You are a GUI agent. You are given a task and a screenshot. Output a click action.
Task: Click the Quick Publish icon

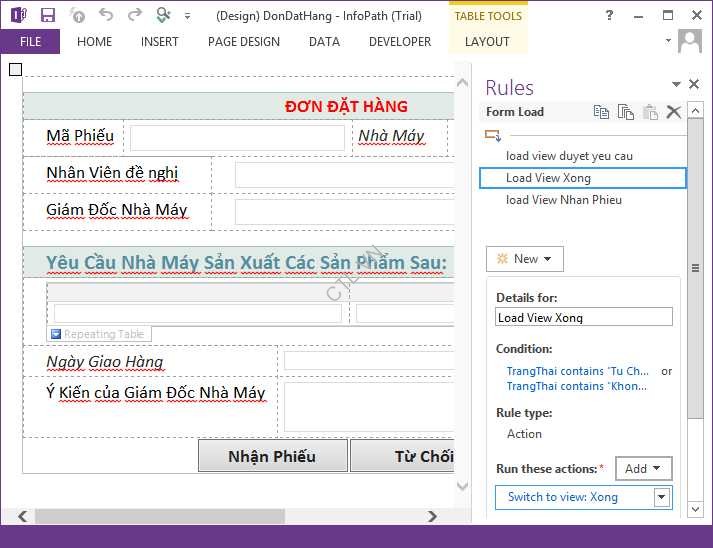point(78,15)
